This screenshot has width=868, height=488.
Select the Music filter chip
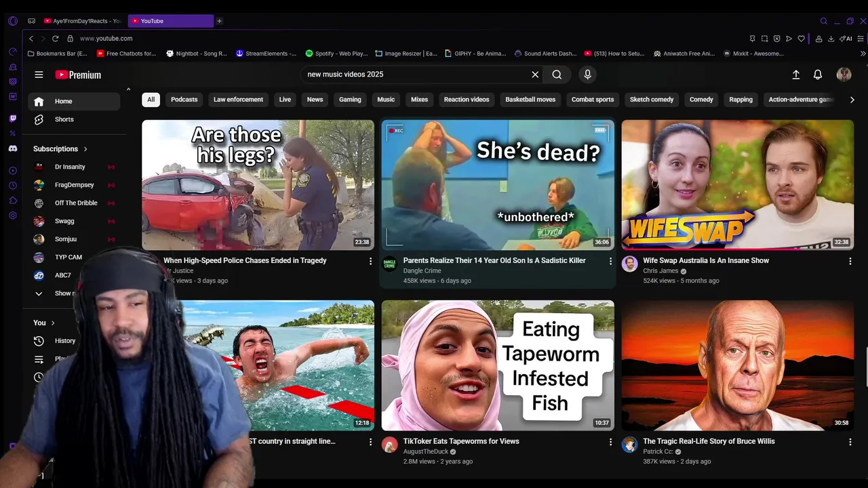(386, 100)
